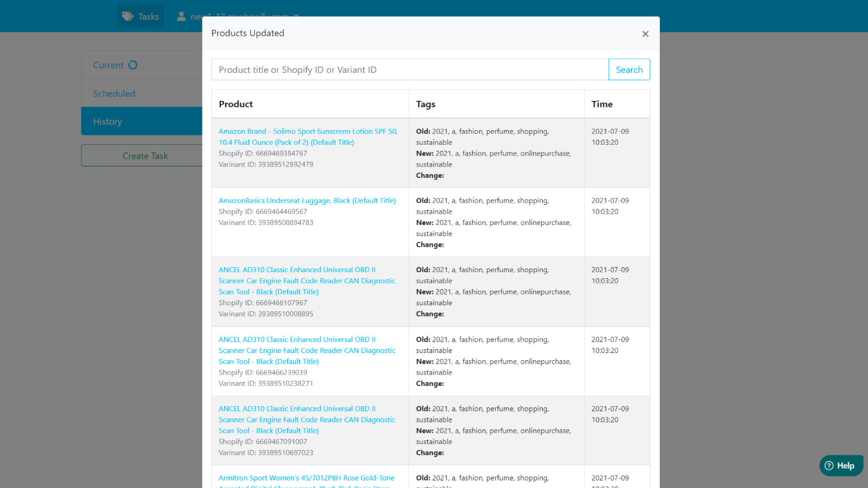Expand the account dropdown arrow
868x488 pixels.
pos(296,16)
